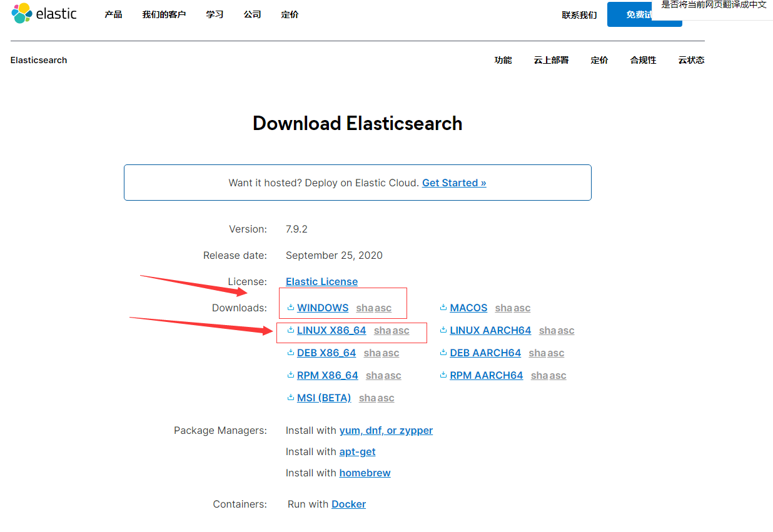Click the translate-page prompt 是否将当前网页翻译成中文

coord(714,5)
